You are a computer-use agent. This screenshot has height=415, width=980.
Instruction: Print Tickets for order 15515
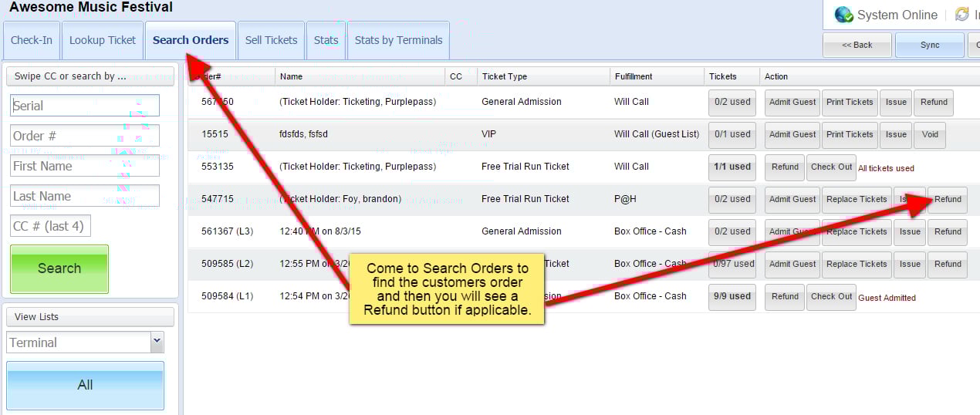pyautogui.click(x=850, y=134)
